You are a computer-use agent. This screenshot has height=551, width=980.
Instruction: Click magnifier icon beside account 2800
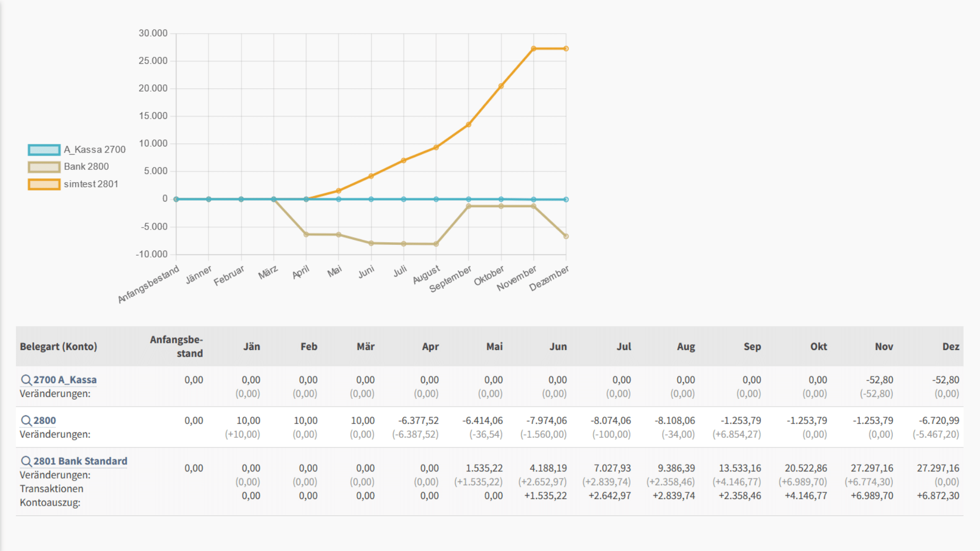pyautogui.click(x=26, y=421)
